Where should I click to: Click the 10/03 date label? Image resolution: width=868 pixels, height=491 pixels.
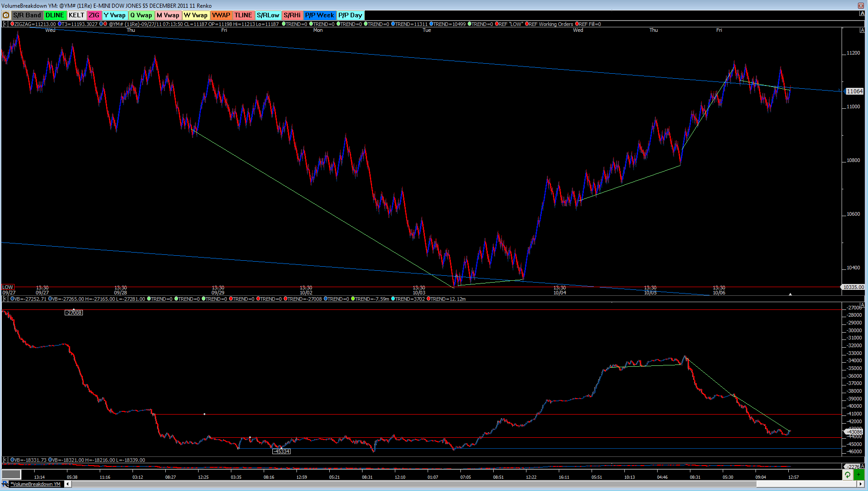click(x=419, y=293)
